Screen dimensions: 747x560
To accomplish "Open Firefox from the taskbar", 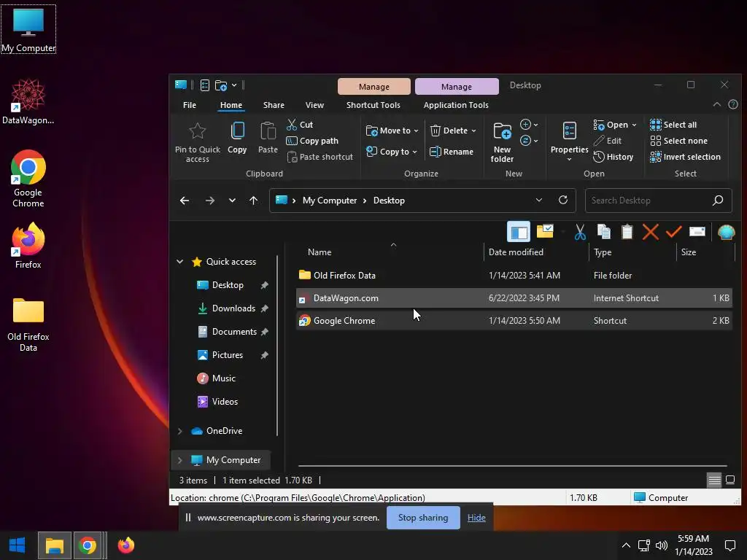I will (x=126, y=545).
